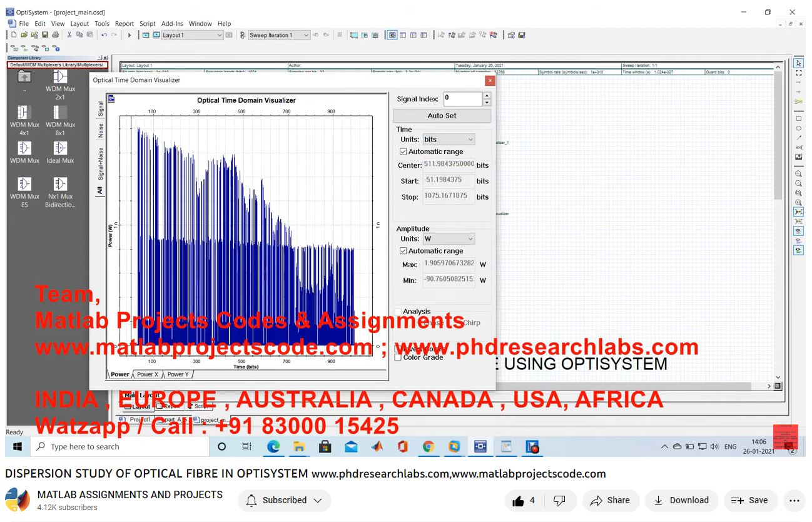Screen dimensions: 812x522
Task: Open video more actions ellipsis
Action: point(794,500)
